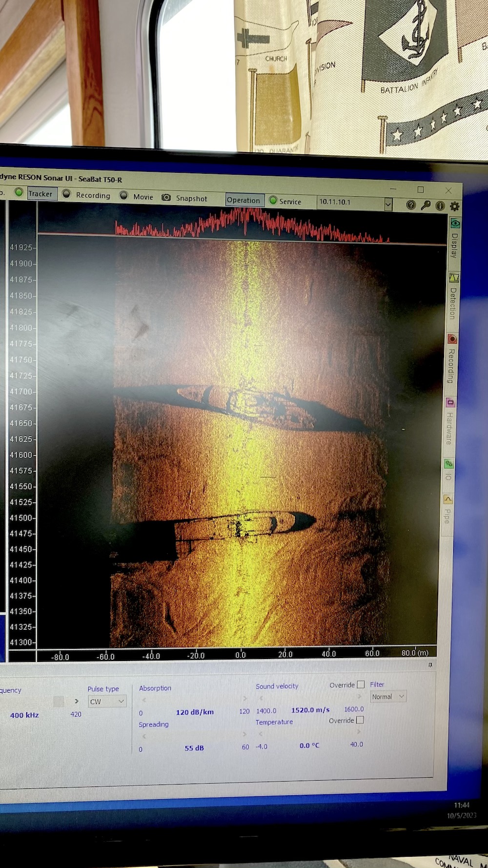Open the Detection side panel tab
The width and height of the screenshot is (488, 868).
pyautogui.click(x=454, y=296)
